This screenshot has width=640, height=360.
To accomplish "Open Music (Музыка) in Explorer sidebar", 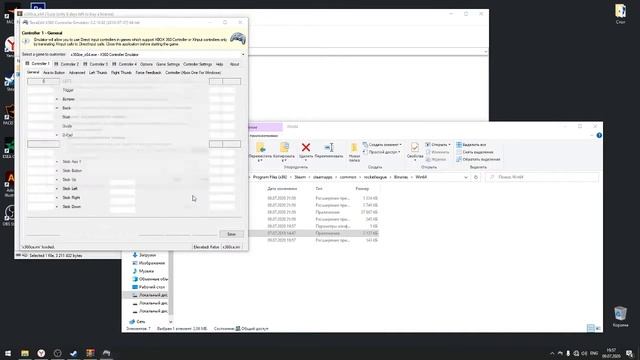I will [143, 271].
